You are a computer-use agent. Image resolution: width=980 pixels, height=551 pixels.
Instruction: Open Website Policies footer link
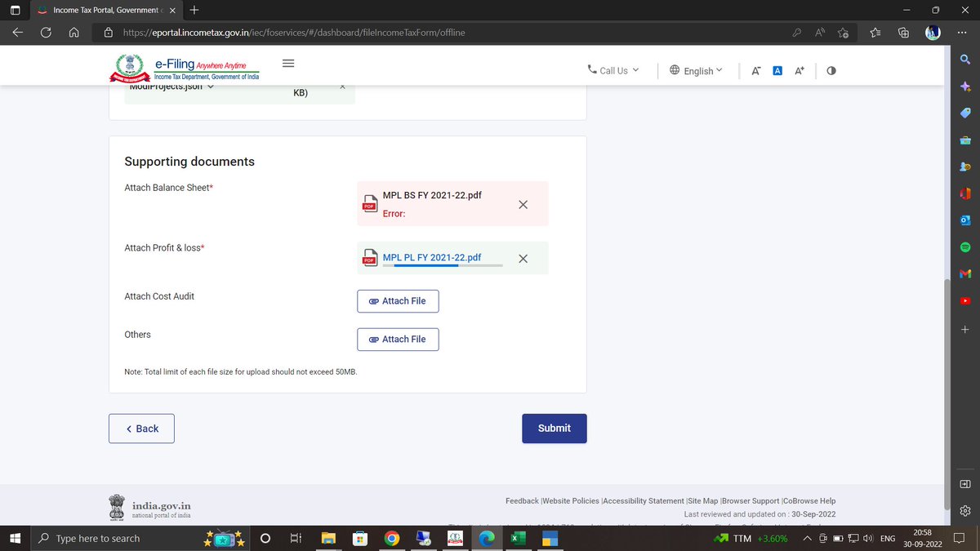(571, 501)
